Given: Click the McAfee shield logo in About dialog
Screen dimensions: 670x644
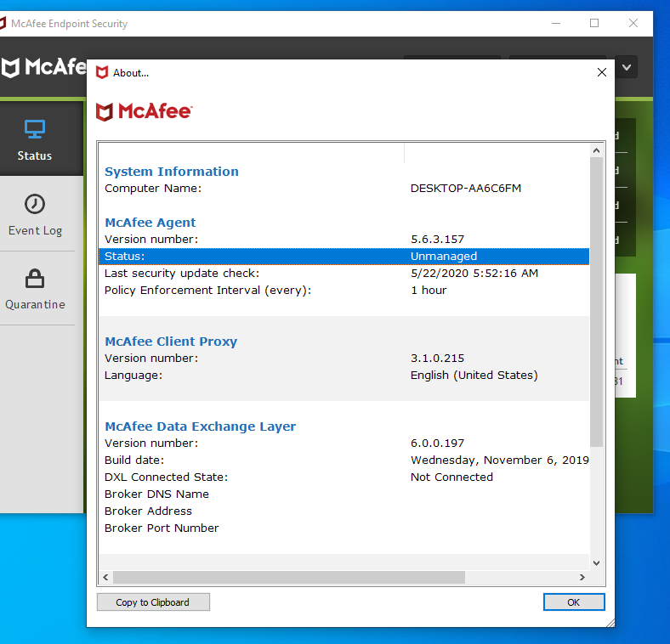Looking at the screenshot, I should 105,112.
